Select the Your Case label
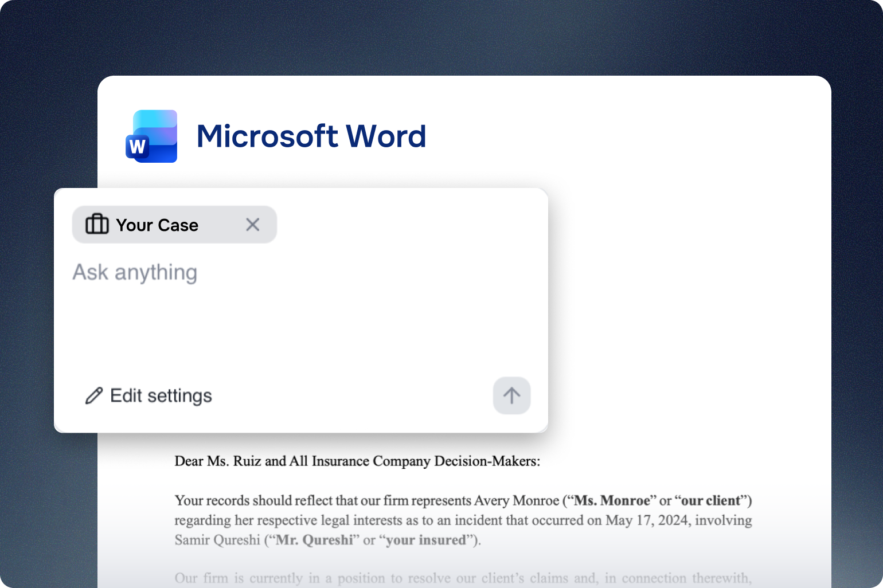This screenshot has width=883, height=588. tap(157, 225)
